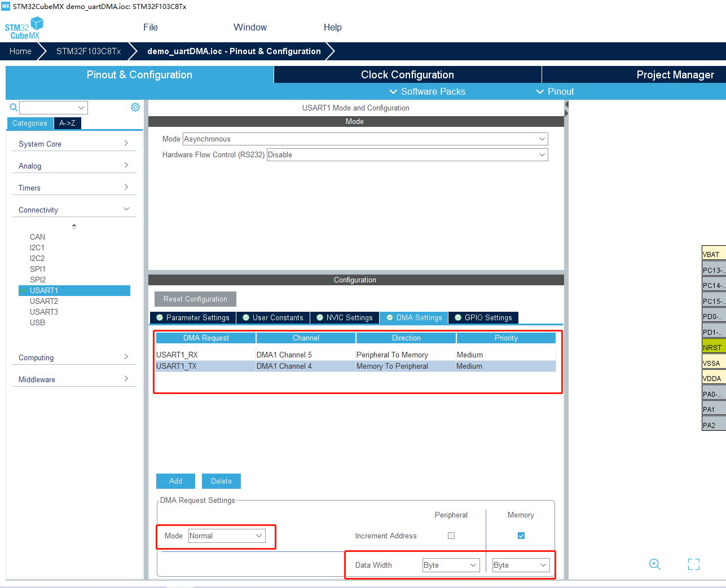Open the Pinout dropdown menu
726x588 pixels.
[x=555, y=91]
